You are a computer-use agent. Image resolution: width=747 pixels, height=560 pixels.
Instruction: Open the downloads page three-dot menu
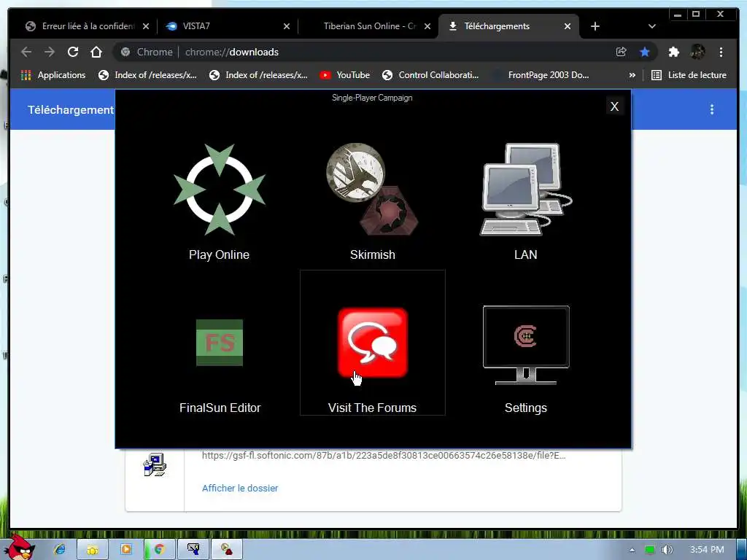click(712, 109)
